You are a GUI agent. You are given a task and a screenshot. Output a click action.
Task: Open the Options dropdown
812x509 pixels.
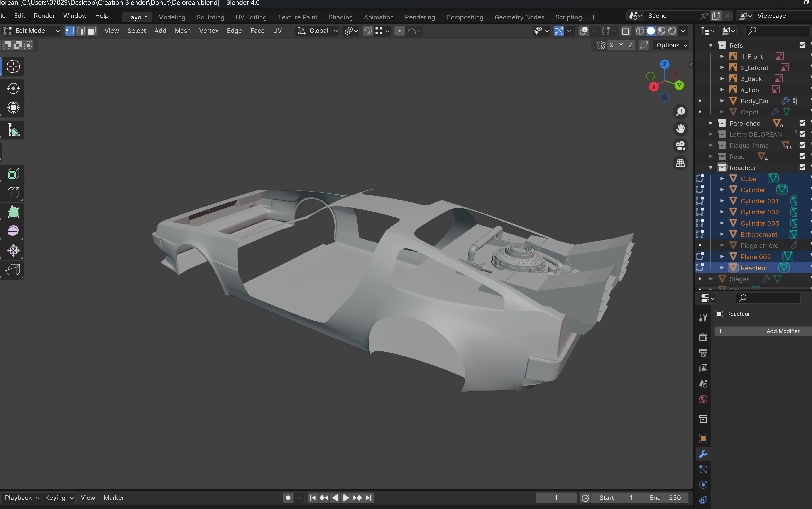pyautogui.click(x=672, y=45)
